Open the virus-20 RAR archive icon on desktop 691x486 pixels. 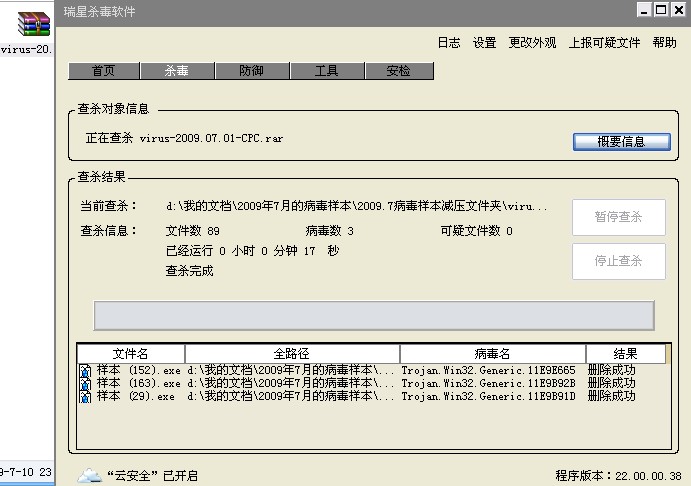33,24
